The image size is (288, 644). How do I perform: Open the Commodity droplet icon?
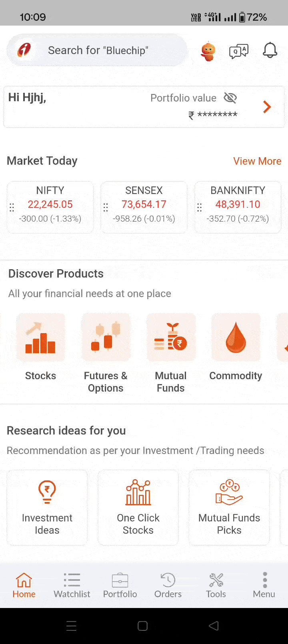(x=236, y=338)
